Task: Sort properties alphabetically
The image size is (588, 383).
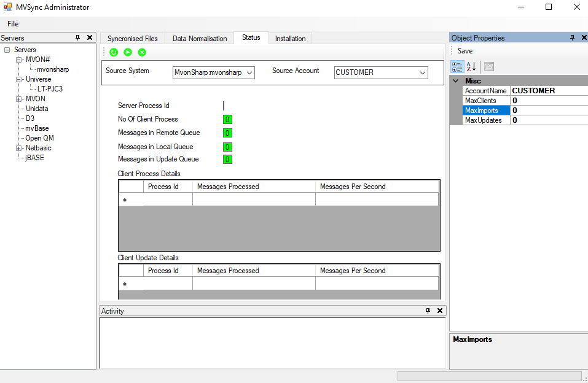Action: coord(471,66)
